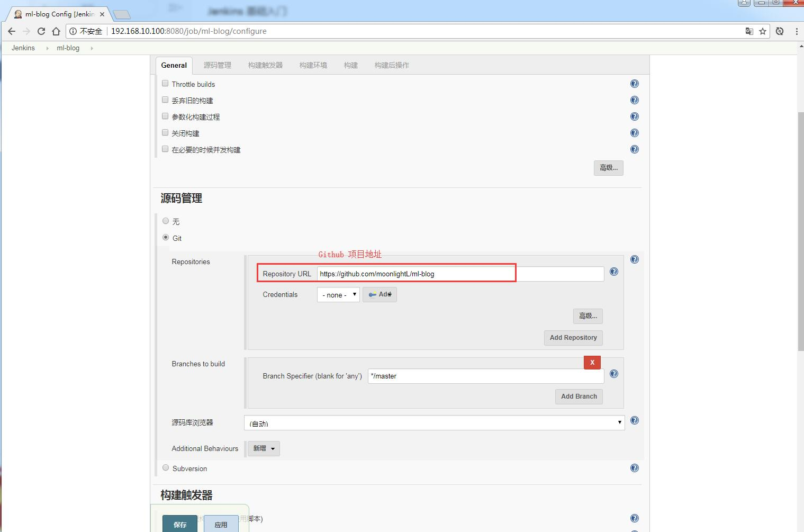This screenshot has height=532, width=804.
Task: Expand ml-blog breadcrumb arrow menu
Action: coord(92,48)
